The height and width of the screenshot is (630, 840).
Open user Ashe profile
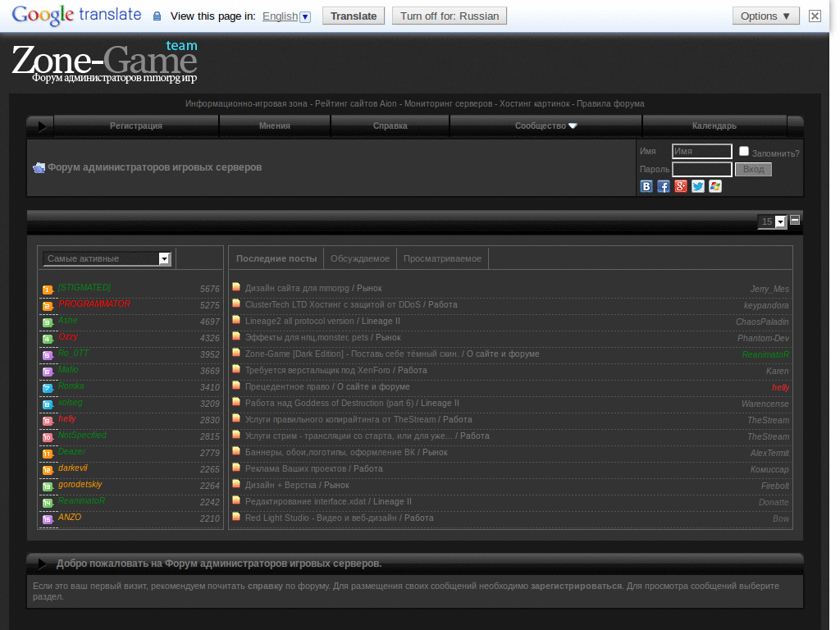pyautogui.click(x=68, y=321)
